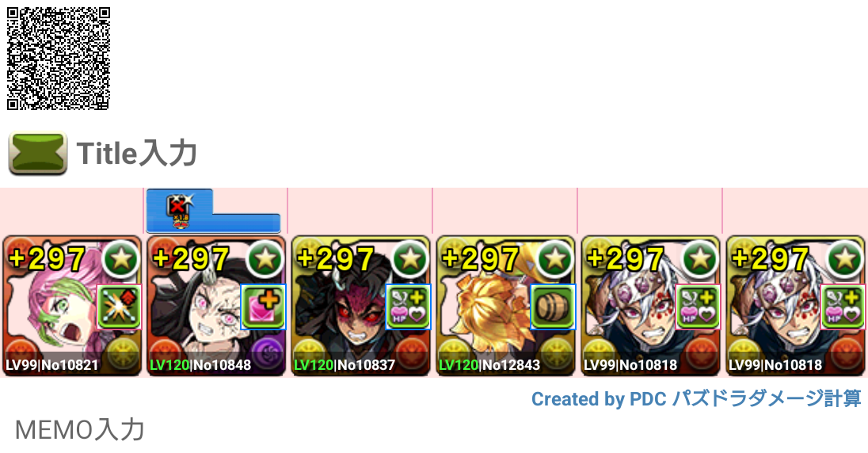Open the Created by PDC パズドラダメージ計算 link
Screen dimensions: 868x453
696,398
